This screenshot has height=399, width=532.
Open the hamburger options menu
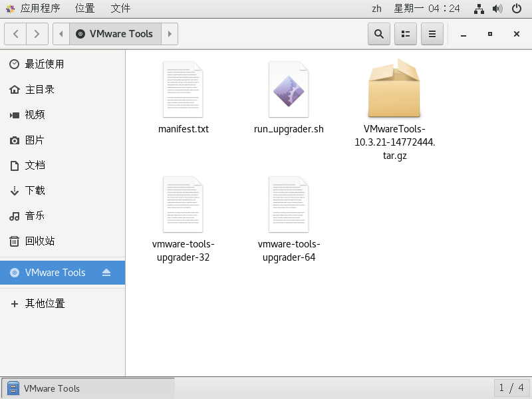(x=432, y=34)
